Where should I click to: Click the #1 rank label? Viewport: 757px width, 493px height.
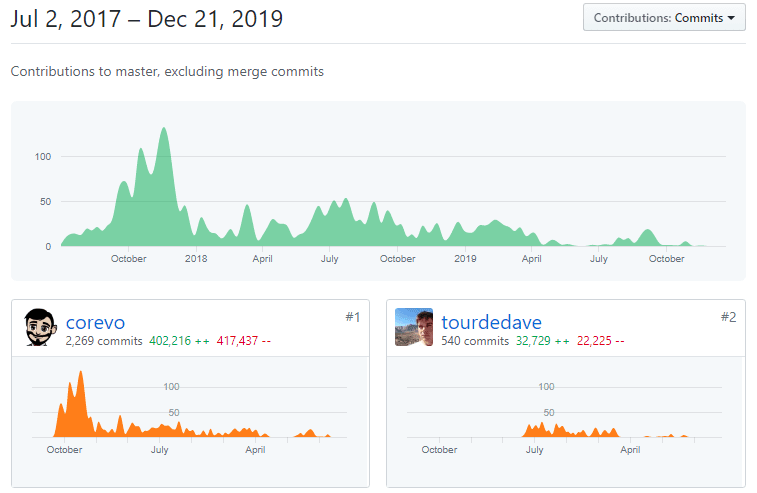[x=352, y=317]
